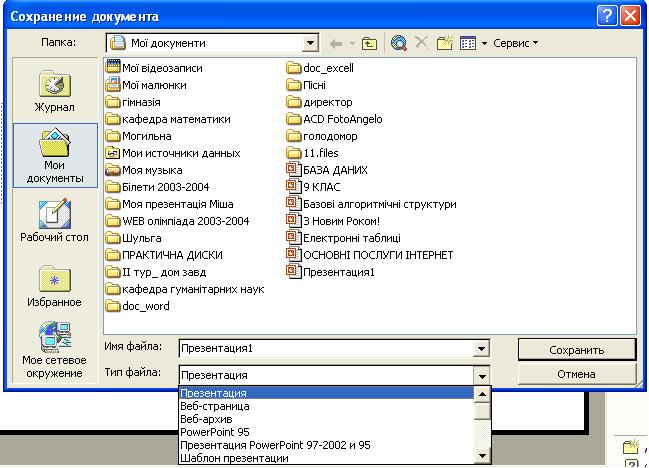
Task: Select the doc_excell folder
Action: click(320, 68)
